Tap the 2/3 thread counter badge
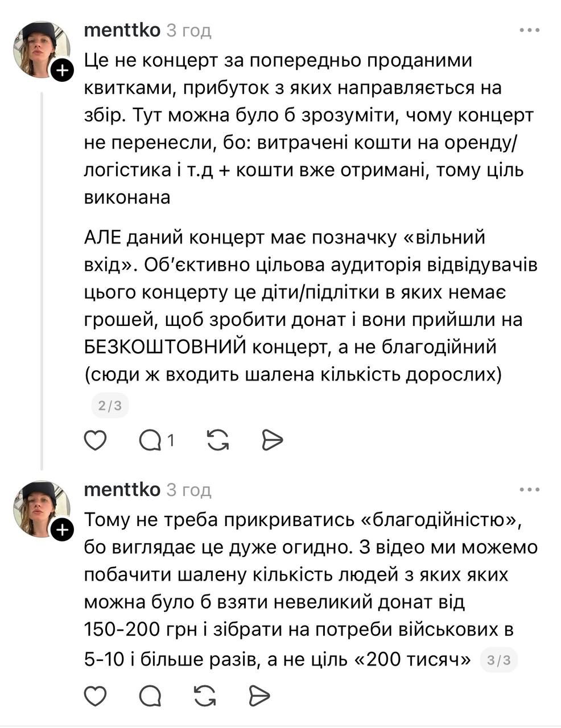Image resolution: width=561 pixels, height=728 pixels. (110, 406)
